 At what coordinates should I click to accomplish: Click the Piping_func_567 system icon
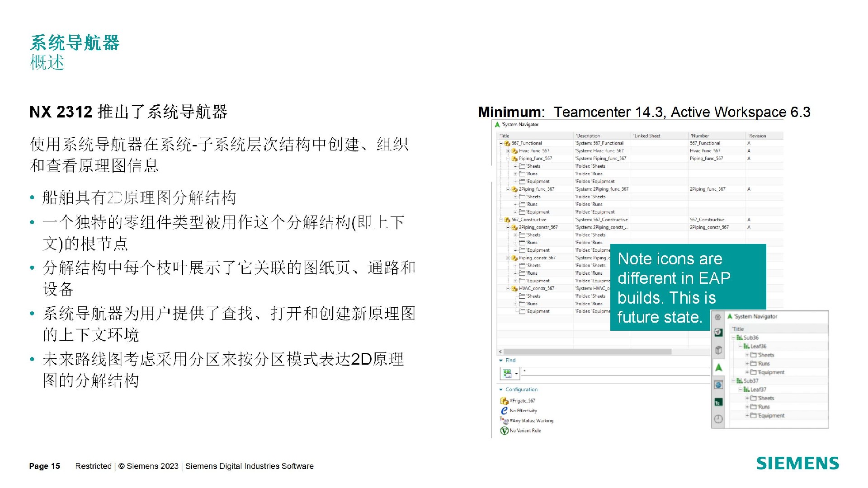tap(514, 159)
